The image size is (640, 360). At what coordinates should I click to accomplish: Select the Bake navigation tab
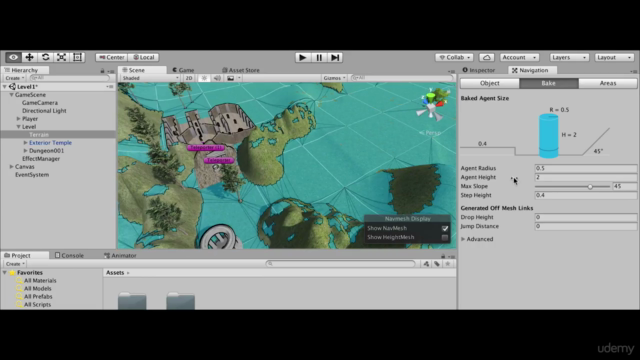click(549, 83)
